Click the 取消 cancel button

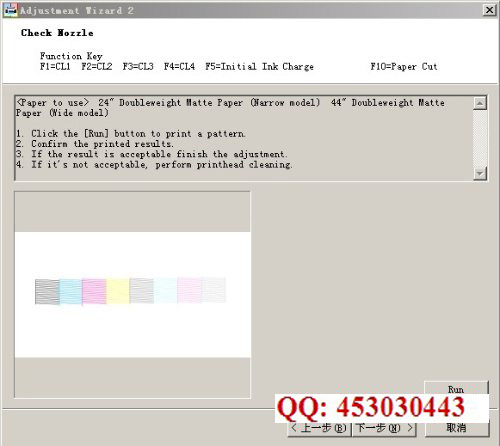[x=456, y=428]
